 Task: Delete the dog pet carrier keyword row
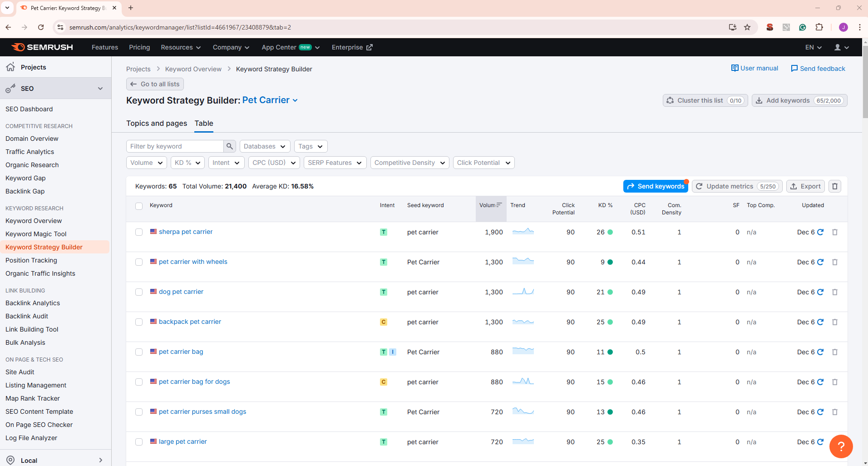(x=834, y=292)
